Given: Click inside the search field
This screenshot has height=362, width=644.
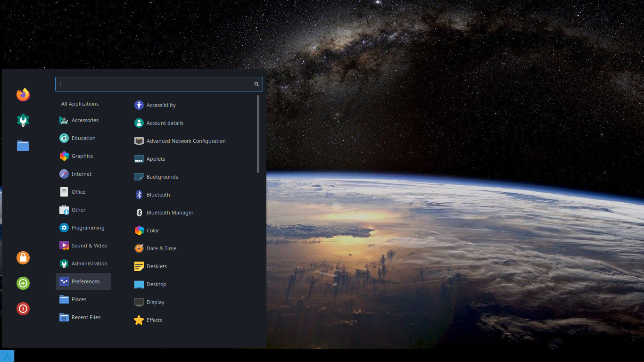Looking at the screenshot, I should pyautogui.click(x=156, y=84).
